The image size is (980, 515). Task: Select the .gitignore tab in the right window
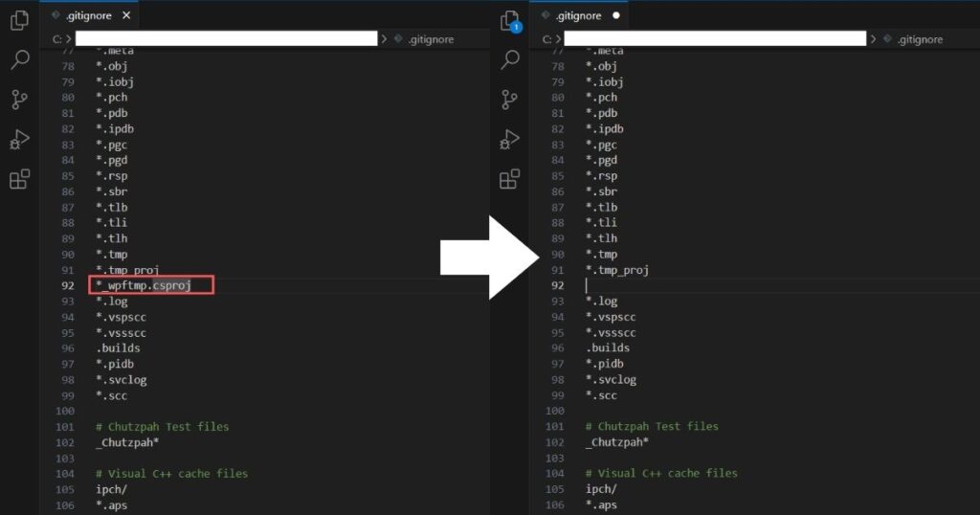coord(579,15)
